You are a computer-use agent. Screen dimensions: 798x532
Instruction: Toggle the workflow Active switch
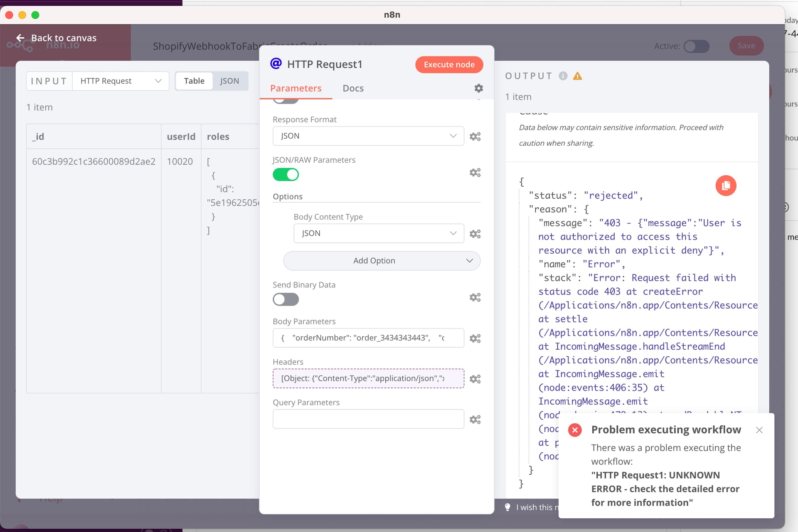click(x=697, y=46)
